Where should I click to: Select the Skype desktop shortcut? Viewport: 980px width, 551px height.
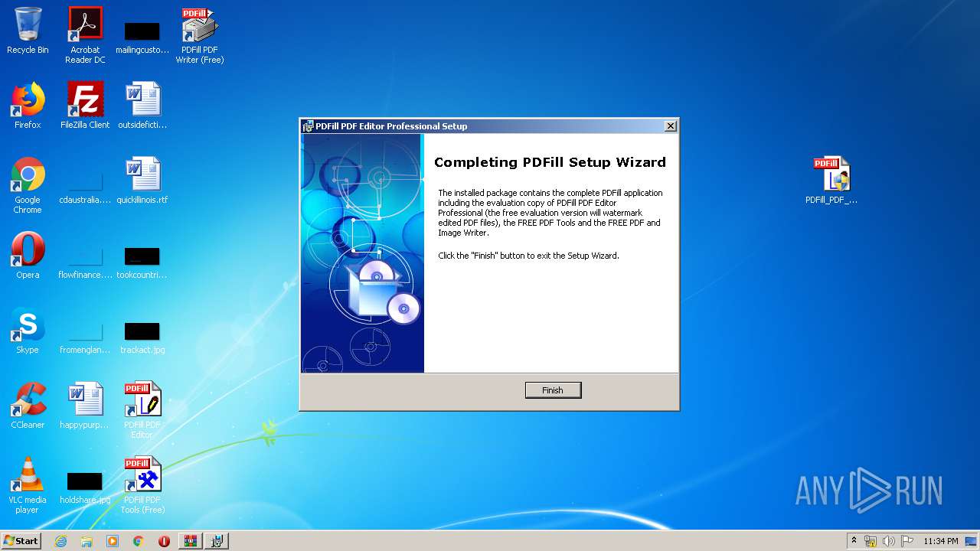pyautogui.click(x=28, y=331)
